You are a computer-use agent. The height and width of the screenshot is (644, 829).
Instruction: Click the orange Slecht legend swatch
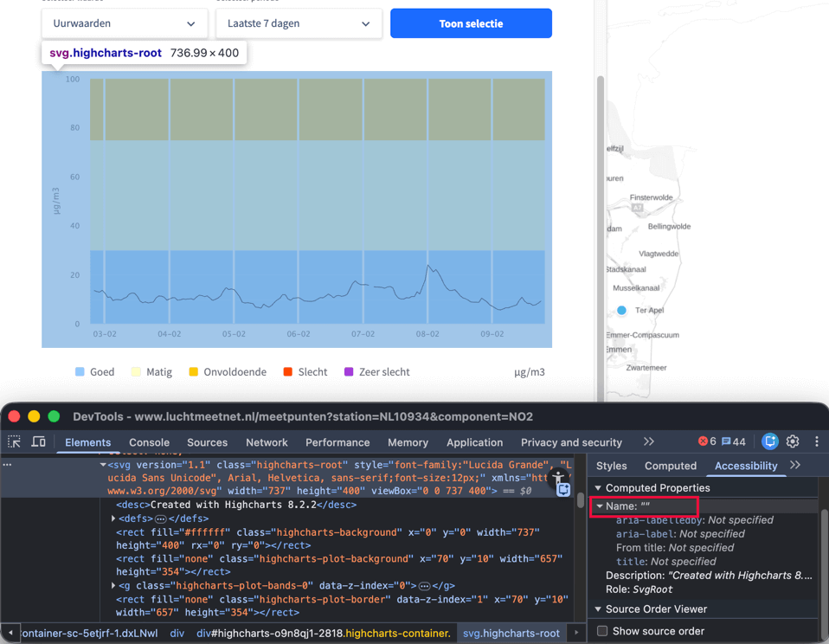(288, 372)
